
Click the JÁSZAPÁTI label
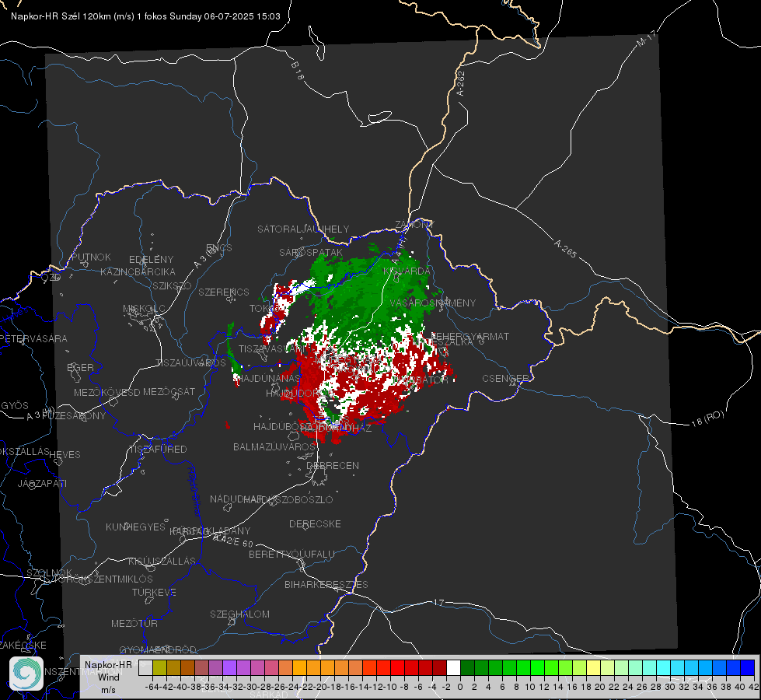[42, 483]
